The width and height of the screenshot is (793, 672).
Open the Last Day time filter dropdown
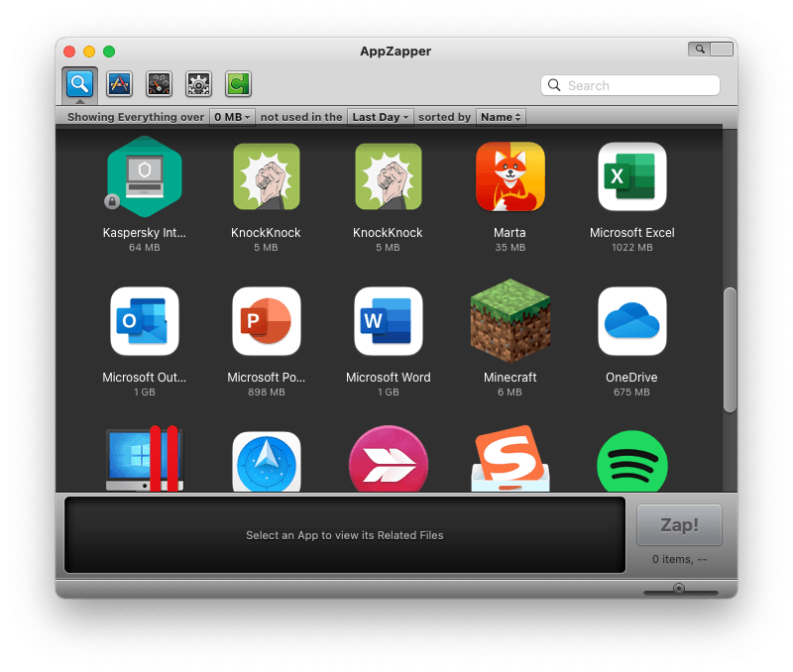click(x=381, y=117)
